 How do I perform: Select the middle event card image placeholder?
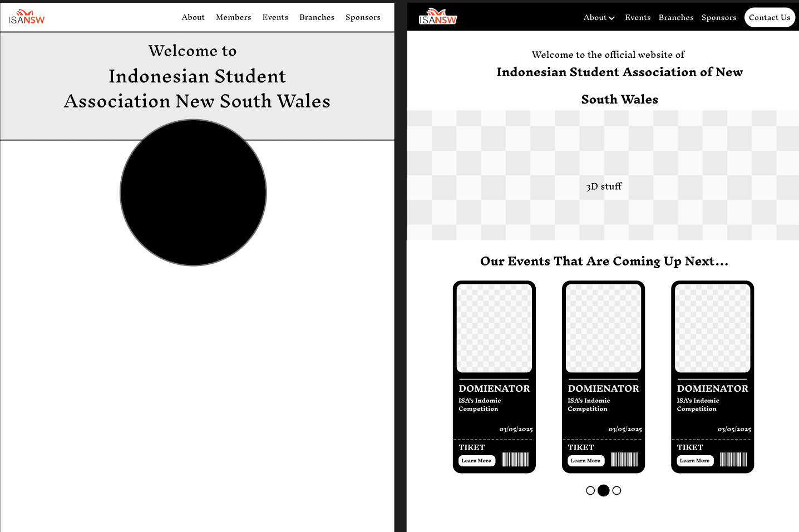(x=603, y=328)
